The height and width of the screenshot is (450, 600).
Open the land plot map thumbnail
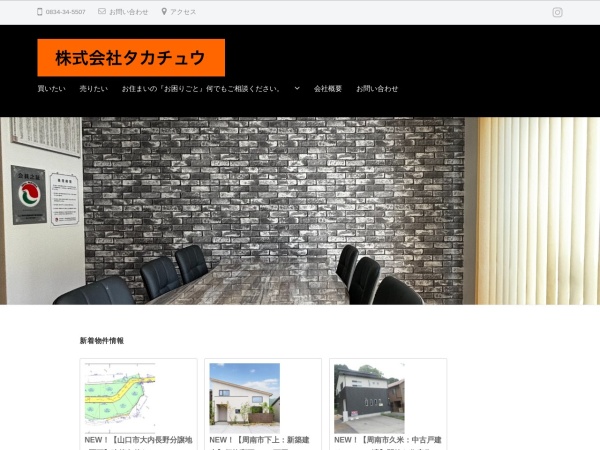point(120,398)
